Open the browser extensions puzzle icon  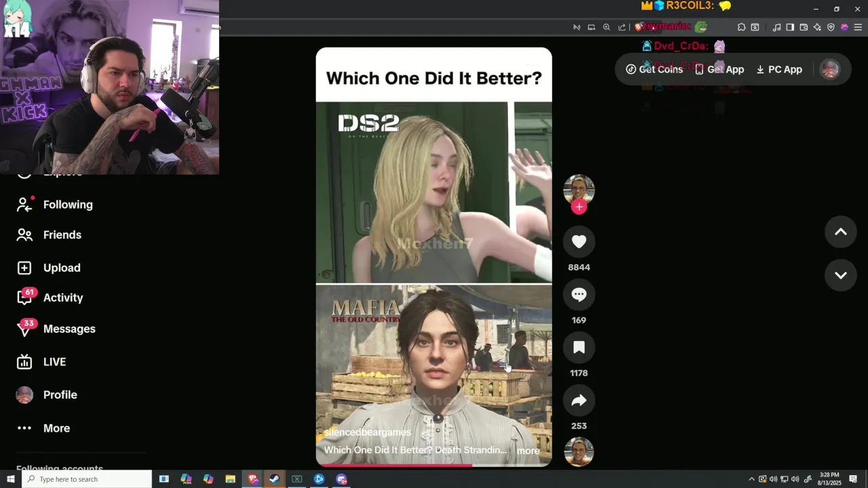pyautogui.click(x=741, y=27)
